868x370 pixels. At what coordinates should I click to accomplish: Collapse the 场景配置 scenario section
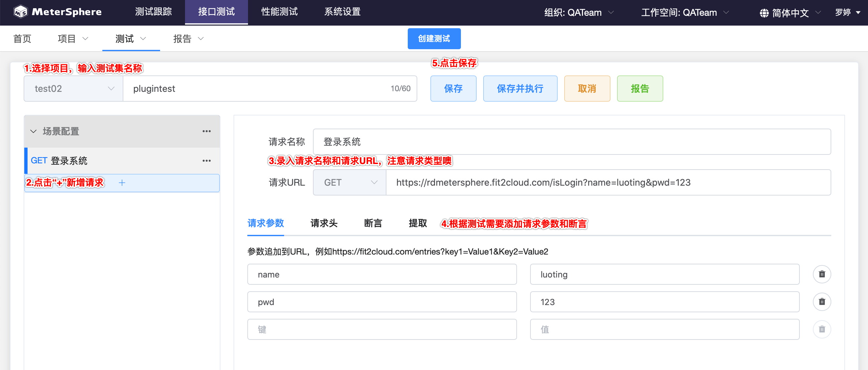point(33,131)
